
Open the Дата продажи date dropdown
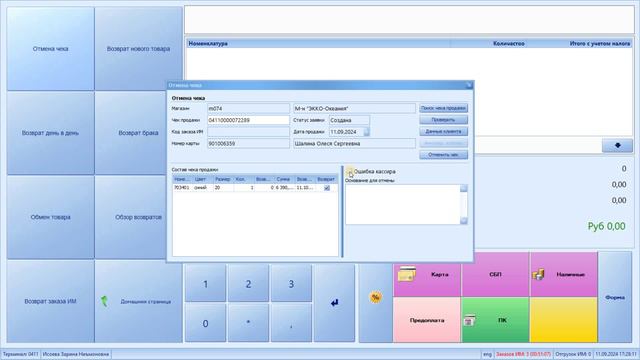366,132
